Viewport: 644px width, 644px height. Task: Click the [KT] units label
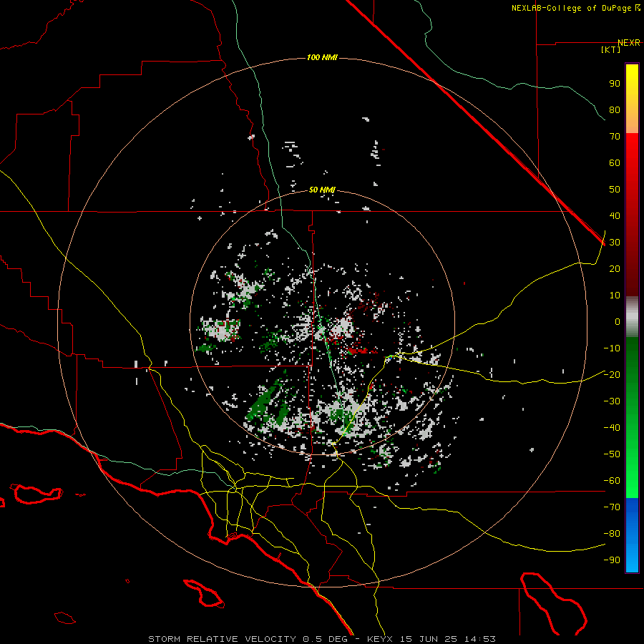click(x=611, y=49)
